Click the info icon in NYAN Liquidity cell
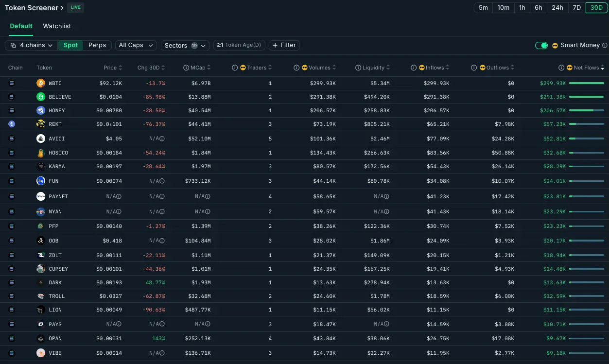 pyautogui.click(x=387, y=211)
